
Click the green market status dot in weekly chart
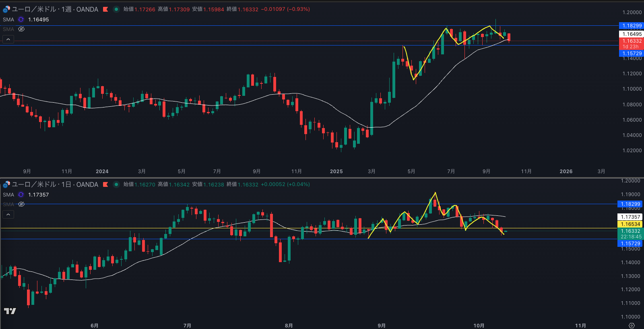tap(116, 9)
